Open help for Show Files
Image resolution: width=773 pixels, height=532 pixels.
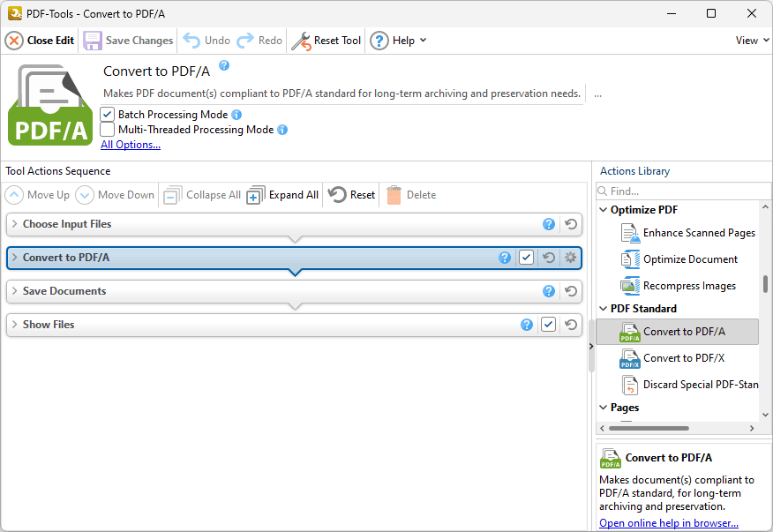(x=527, y=325)
